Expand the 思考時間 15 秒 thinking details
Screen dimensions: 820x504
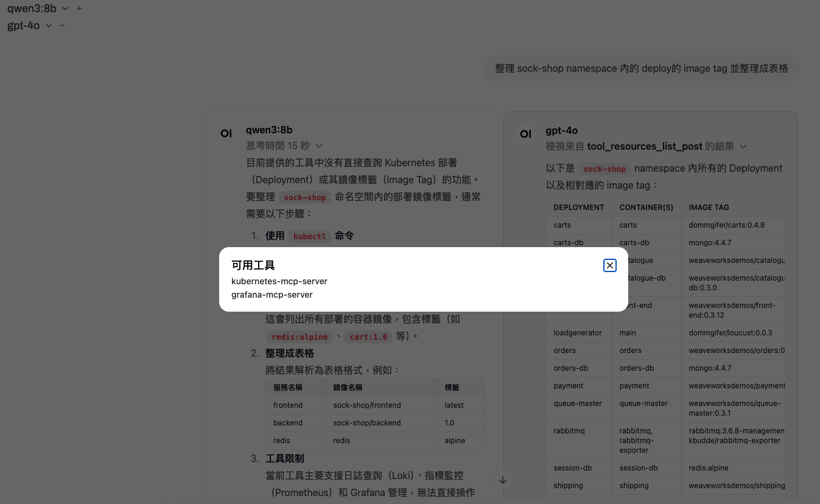tap(284, 146)
